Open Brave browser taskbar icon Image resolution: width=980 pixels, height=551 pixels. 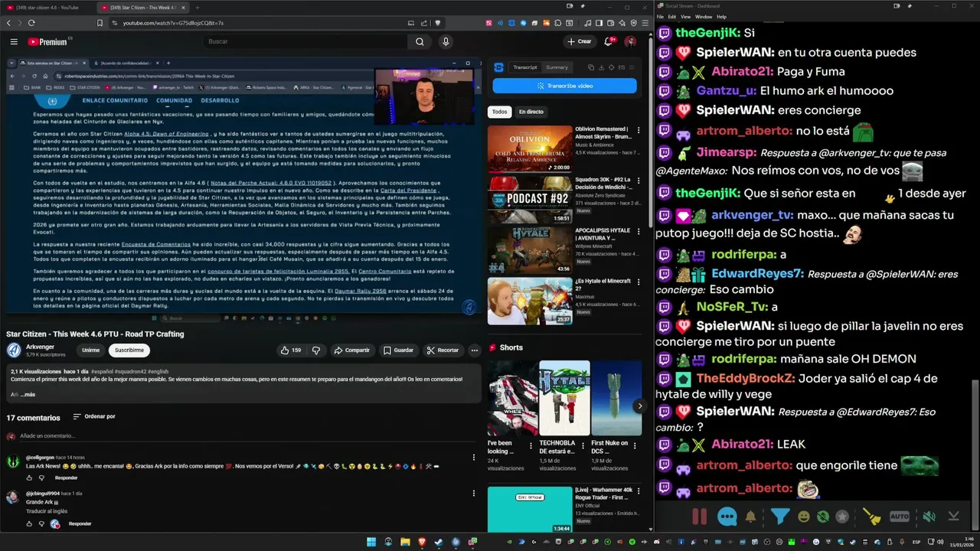coord(422,542)
